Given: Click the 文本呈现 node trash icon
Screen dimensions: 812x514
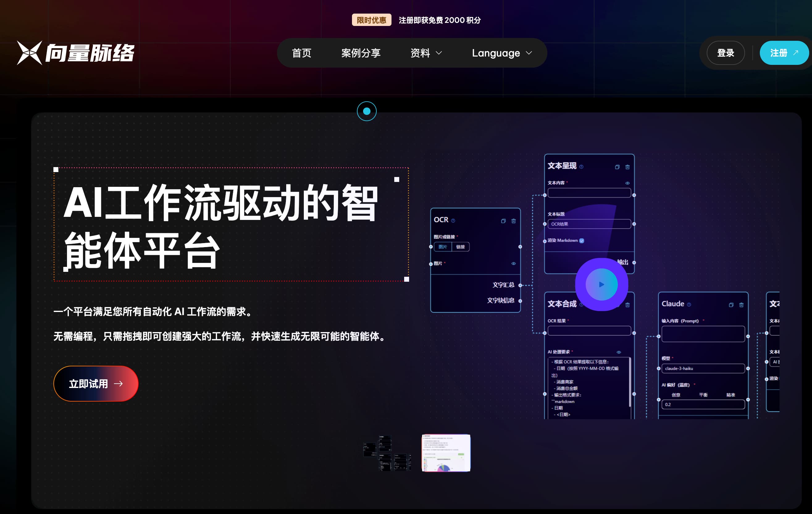Looking at the screenshot, I should [628, 167].
